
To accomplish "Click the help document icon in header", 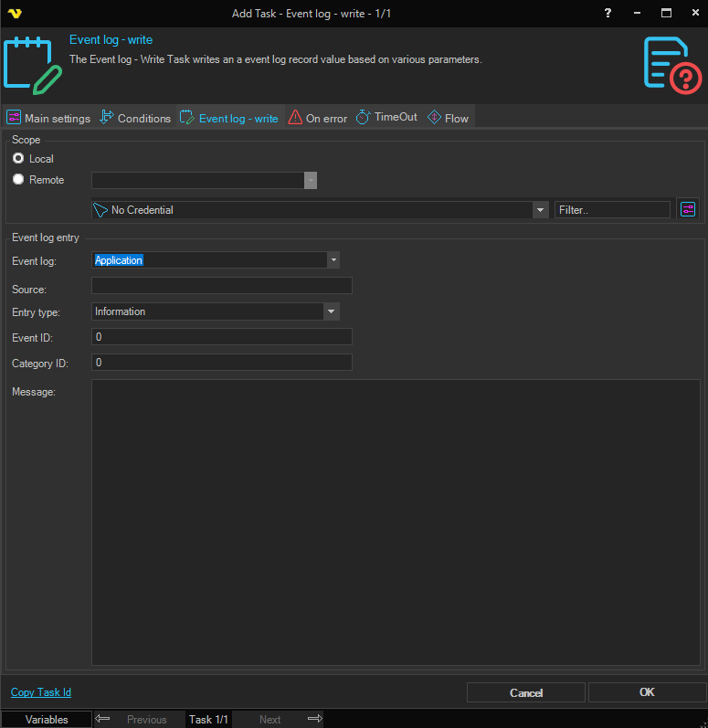I will 672,64.
